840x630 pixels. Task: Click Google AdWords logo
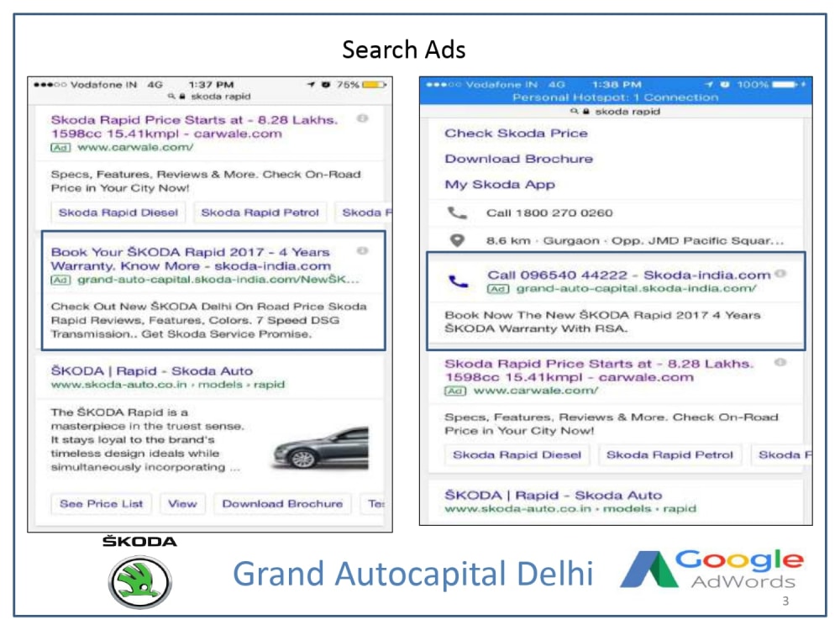[712, 570]
